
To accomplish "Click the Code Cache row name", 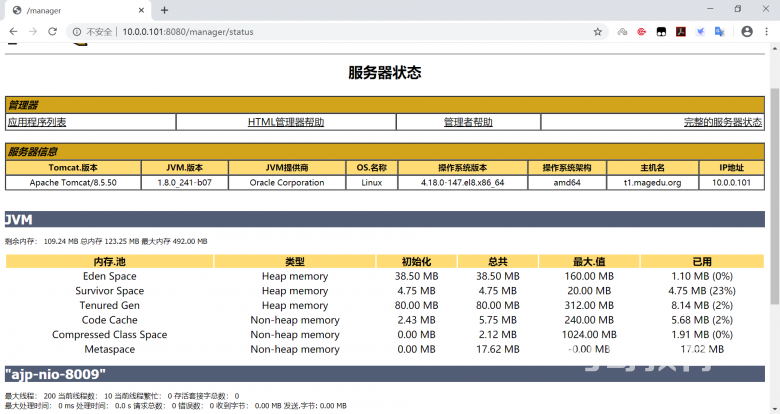I will coord(109,320).
